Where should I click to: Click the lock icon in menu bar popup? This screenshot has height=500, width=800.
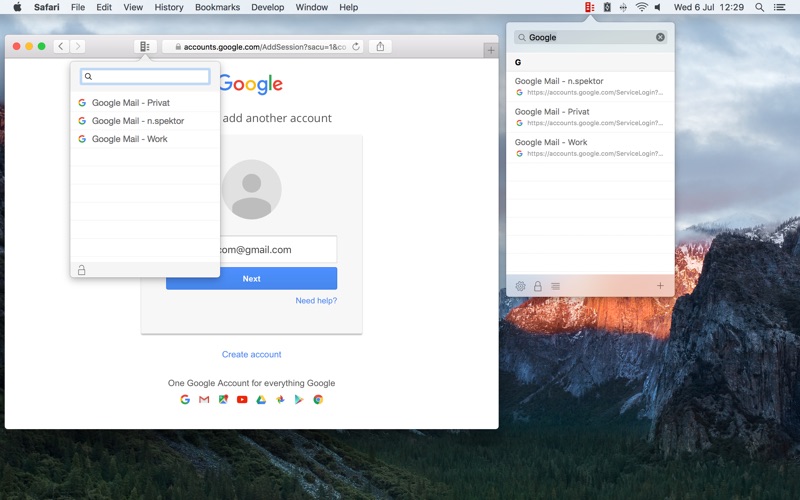(538, 286)
